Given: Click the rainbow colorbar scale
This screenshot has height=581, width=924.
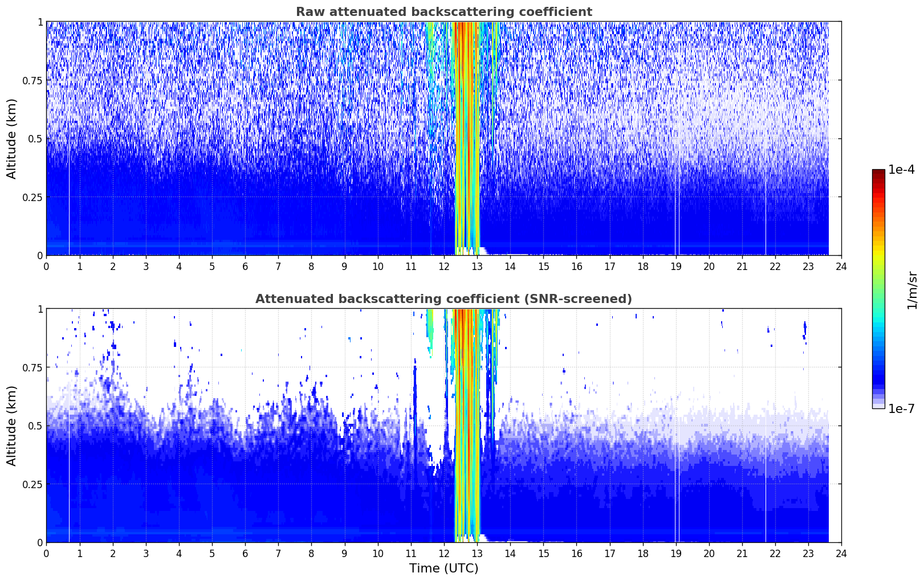Looking at the screenshot, I should (878, 289).
